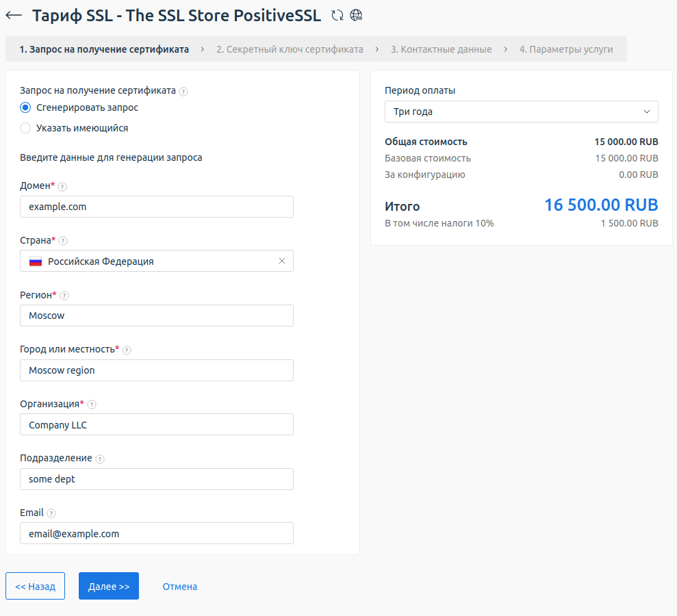This screenshot has width=677, height=616.
Task: Clear the selected country with the X
Action: [282, 261]
